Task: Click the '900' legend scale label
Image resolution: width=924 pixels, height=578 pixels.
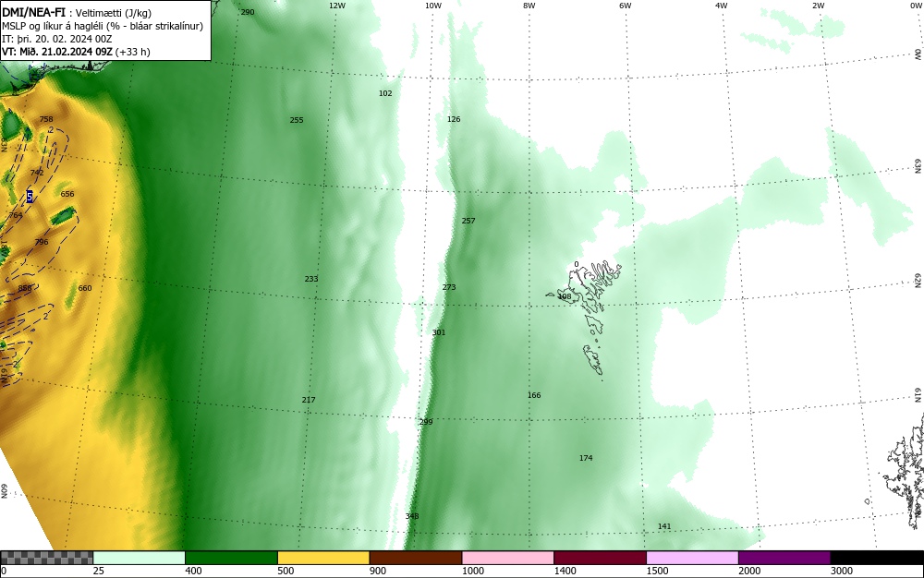Action: tap(378, 571)
